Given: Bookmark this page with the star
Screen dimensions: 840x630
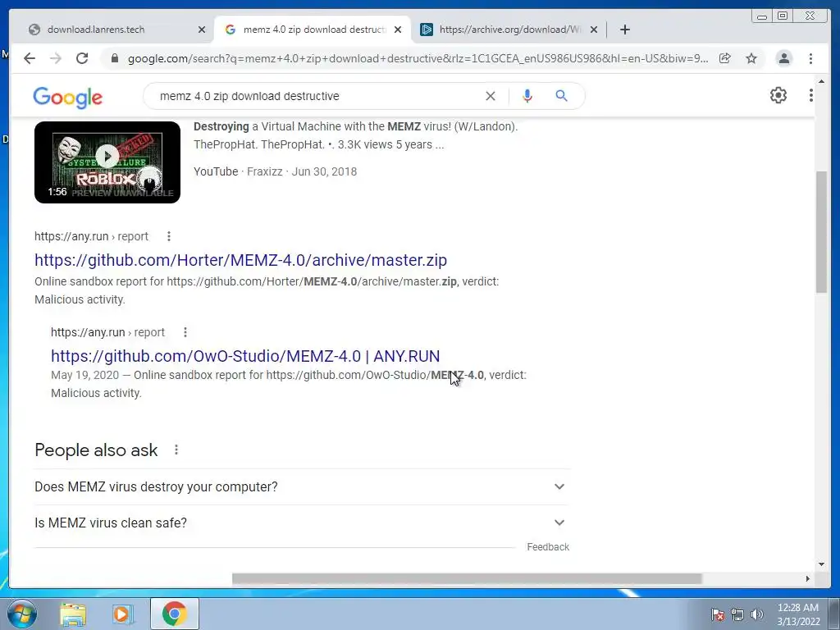Looking at the screenshot, I should (x=751, y=58).
